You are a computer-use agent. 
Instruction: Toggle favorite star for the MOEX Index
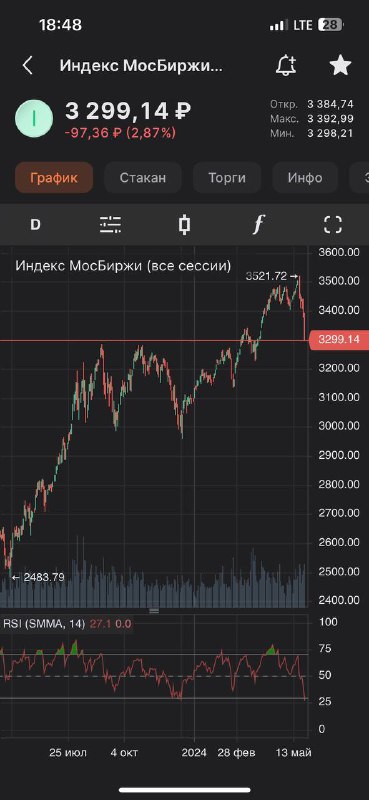pos(340,65)
